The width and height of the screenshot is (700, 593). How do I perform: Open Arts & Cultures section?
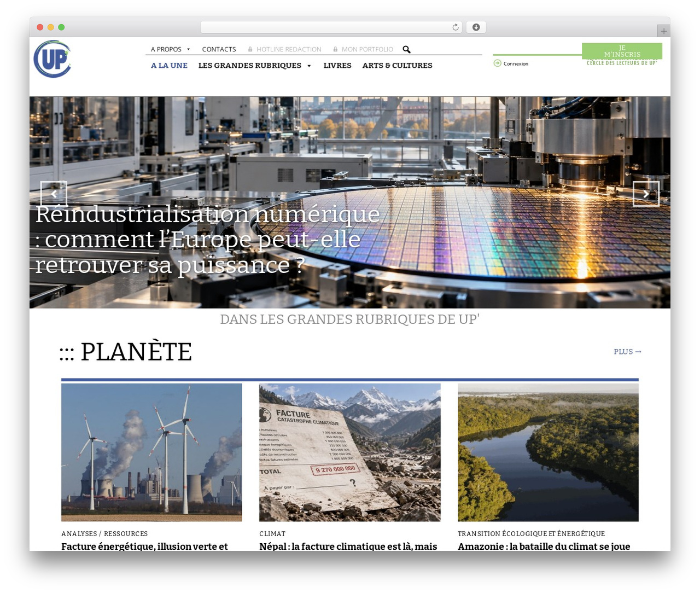click(397, 65)
